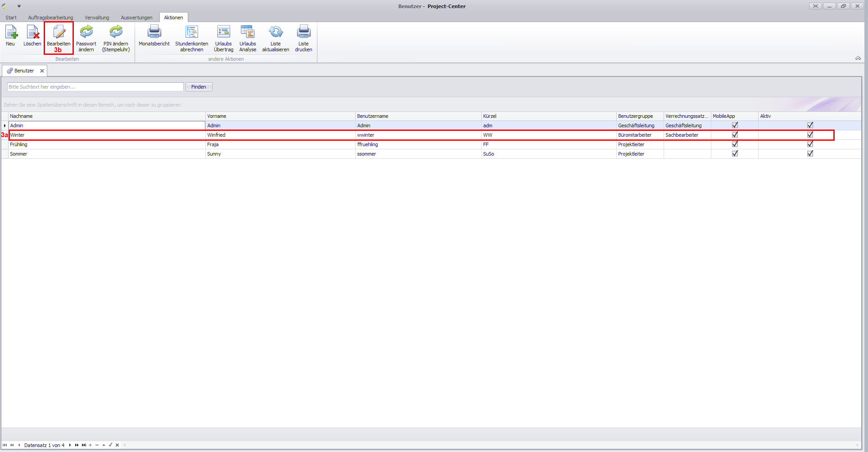The width and height of the screenshot is (868, 452).
Task: Uncheck MobileApp for the Frühling row
Action: coord(735,144)
